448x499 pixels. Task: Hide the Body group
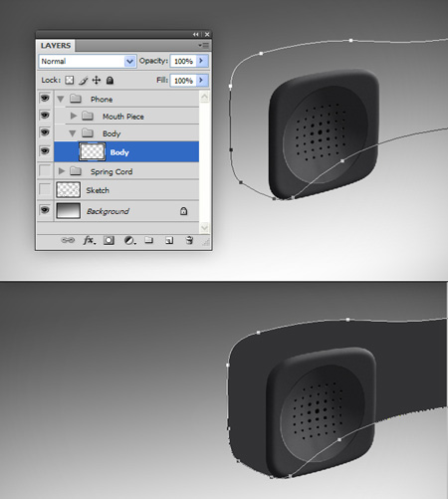point(45,132)
